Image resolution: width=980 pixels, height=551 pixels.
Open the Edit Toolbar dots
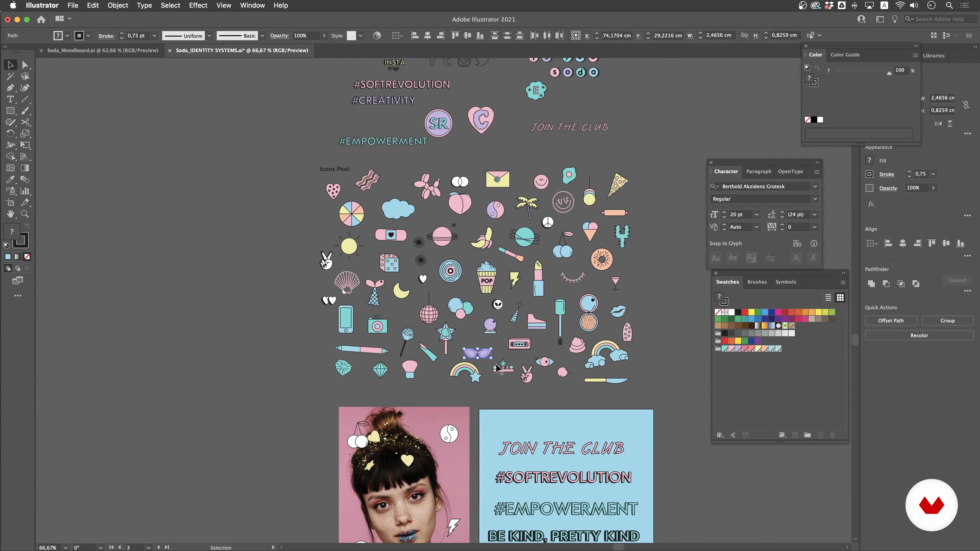pos(18,295)
